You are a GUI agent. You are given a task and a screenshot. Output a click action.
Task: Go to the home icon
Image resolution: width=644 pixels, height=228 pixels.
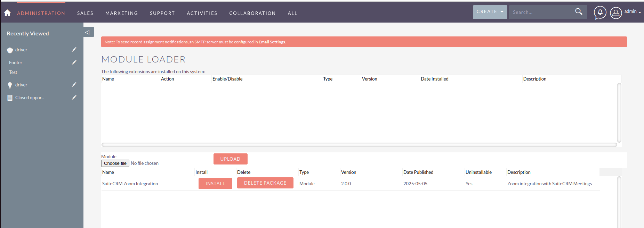(7, 13)
